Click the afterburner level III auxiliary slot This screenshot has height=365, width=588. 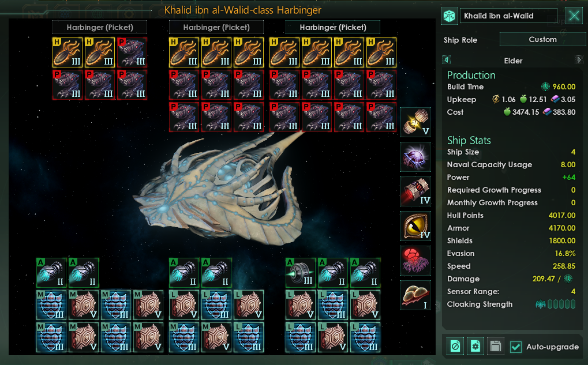pyautogui.click(x=301, y=273)
